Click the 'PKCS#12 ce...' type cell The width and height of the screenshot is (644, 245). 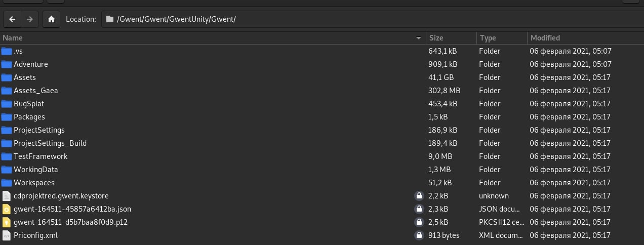[x=501, y=222]
